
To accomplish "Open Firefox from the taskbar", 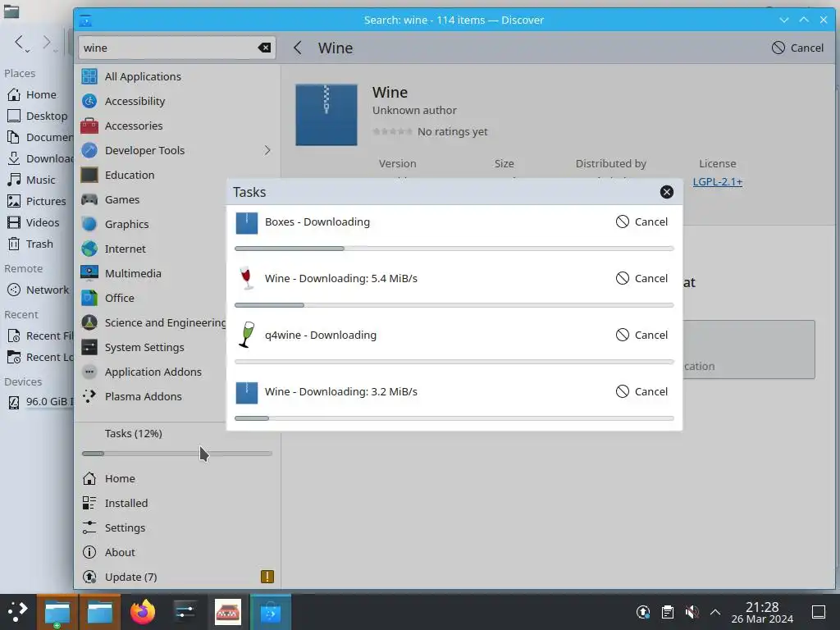I will [x=143, y=612].
